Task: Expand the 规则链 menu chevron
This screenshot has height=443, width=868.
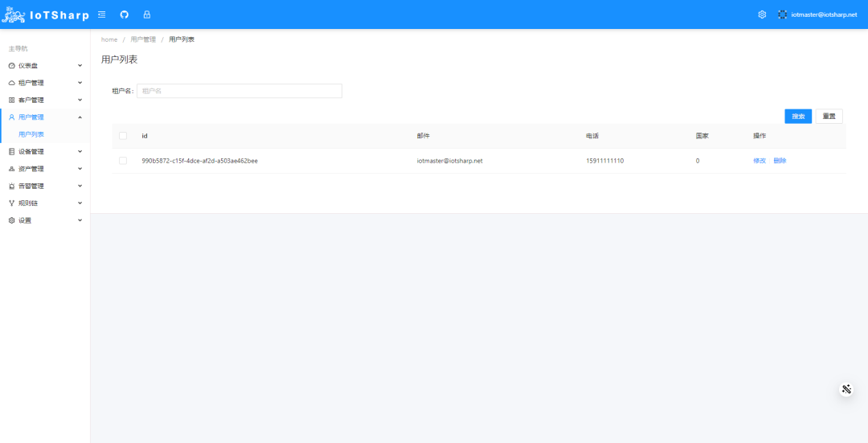Action: coord(80,203)
